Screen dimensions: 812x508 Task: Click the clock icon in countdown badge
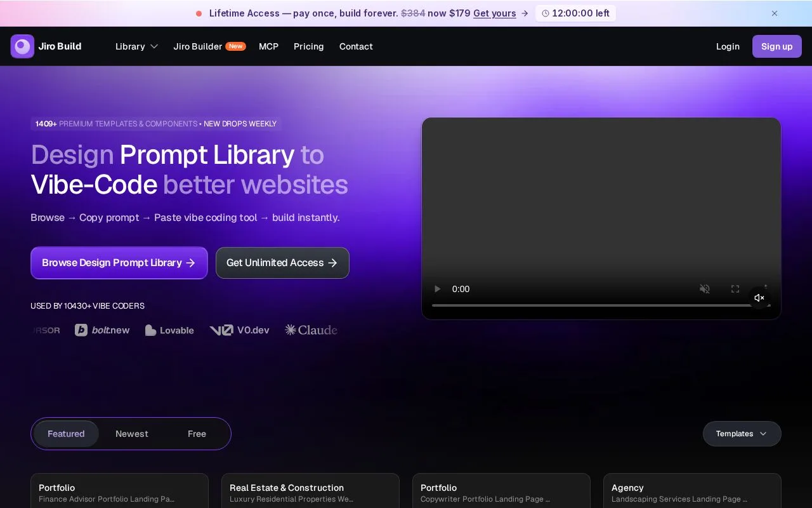click(546, 13)
